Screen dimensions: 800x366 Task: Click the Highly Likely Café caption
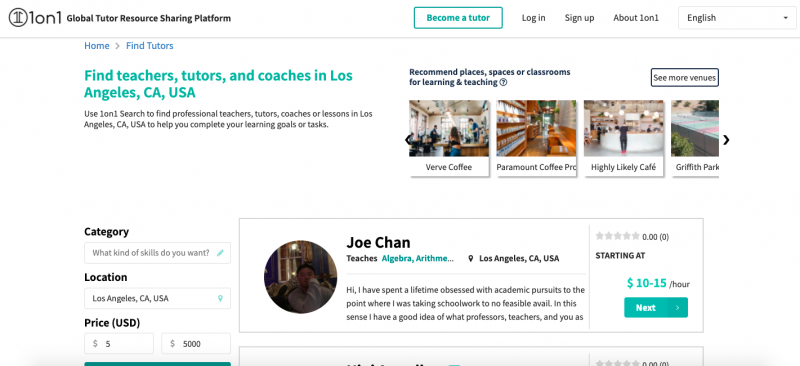(x=623, y=167)
